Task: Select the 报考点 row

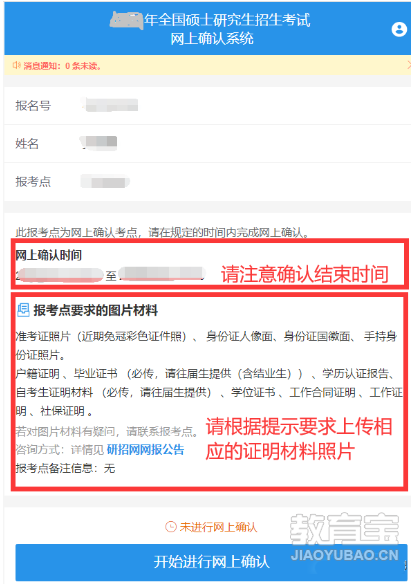Action: (x=207, y=182)
